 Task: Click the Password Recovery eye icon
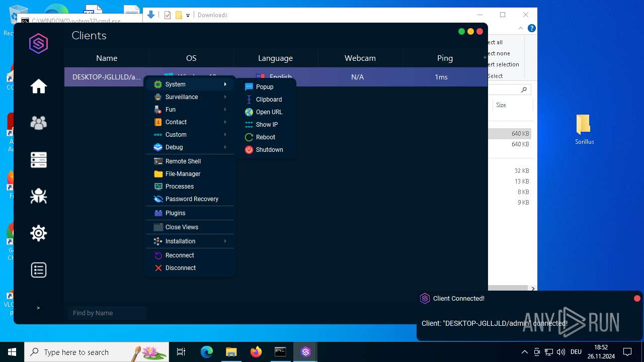pos(158,199)
